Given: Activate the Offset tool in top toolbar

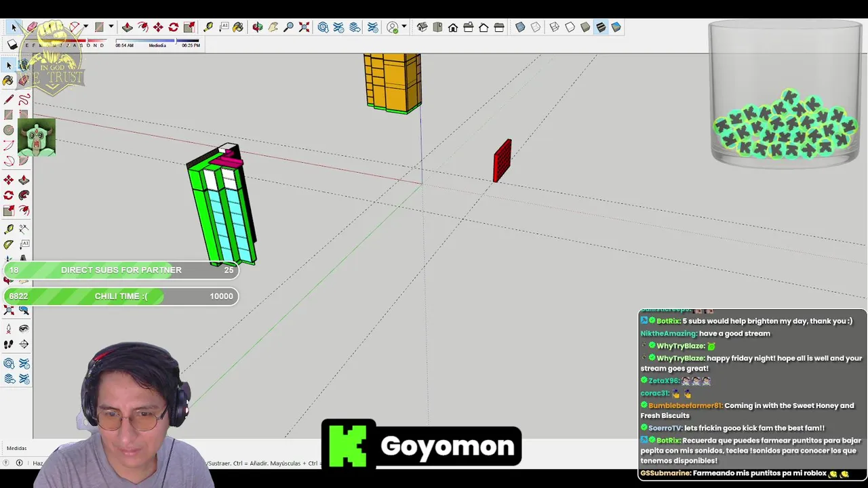Looking at the screenshot, I should tap(142, 27).
